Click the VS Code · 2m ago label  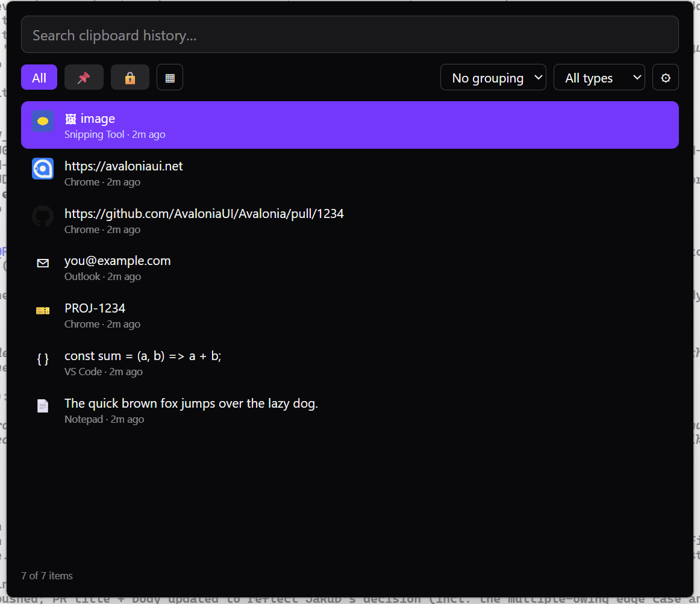point(104,372)
